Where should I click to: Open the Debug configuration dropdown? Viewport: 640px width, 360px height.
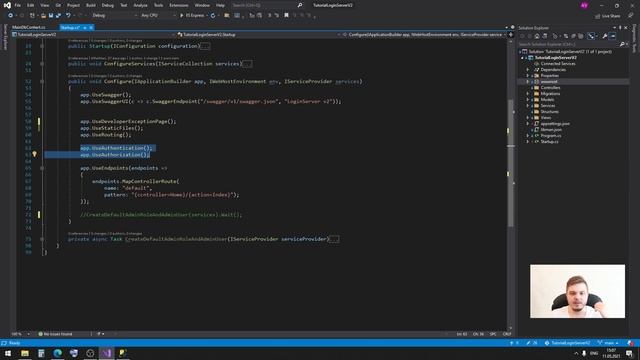point(114,16)
